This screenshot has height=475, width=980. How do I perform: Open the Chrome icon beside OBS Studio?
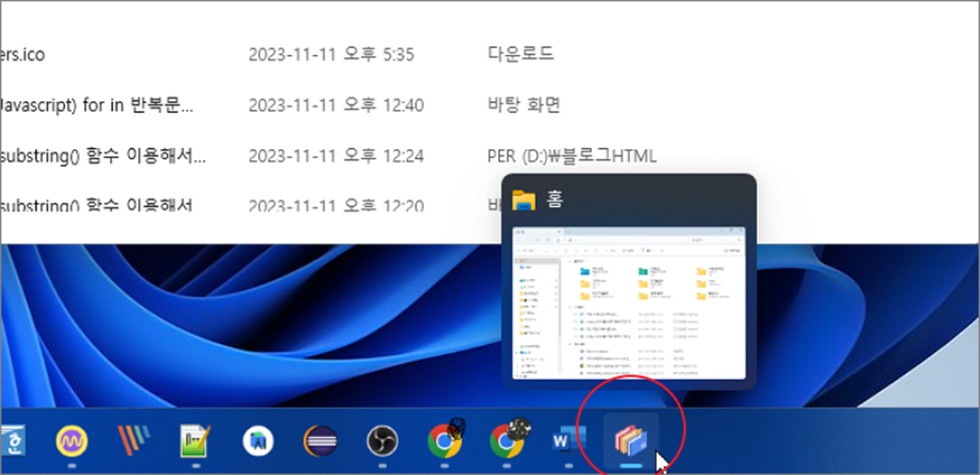(446, 440)
